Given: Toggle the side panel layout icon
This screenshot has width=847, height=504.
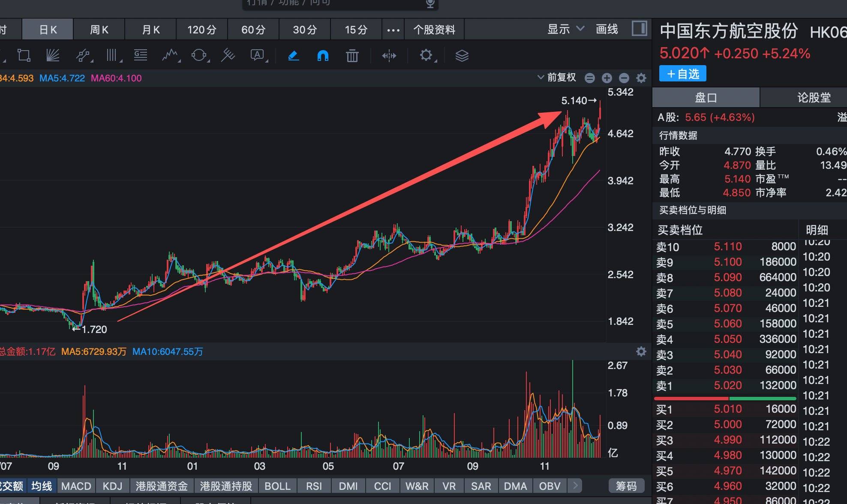Looking at the screenshot, I should pyautogui.click(x=639, y=29).
